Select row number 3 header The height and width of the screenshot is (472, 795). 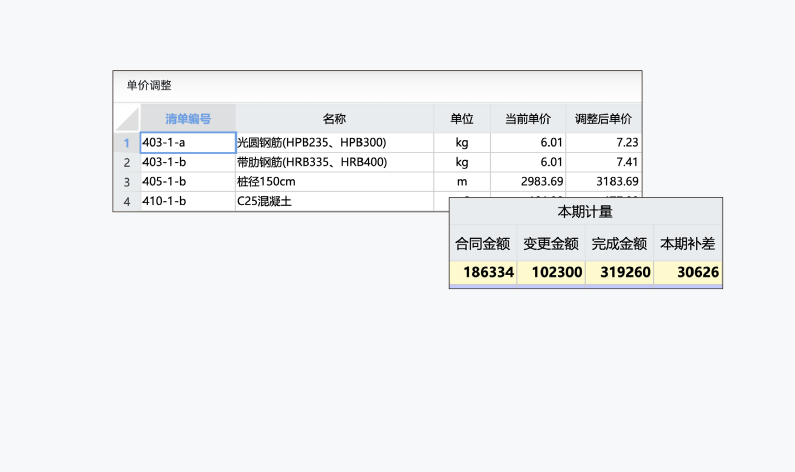pyautogui.click(x=126, y=182)
